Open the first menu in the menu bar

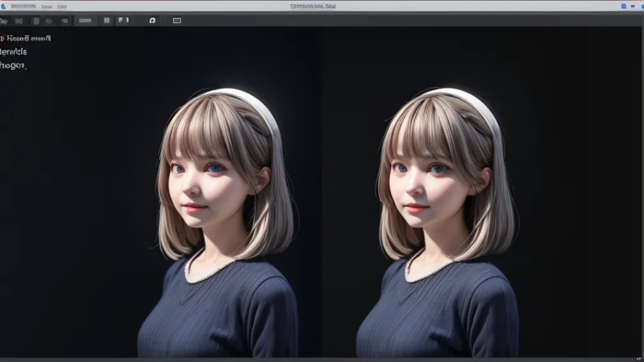tap(24, 6)
